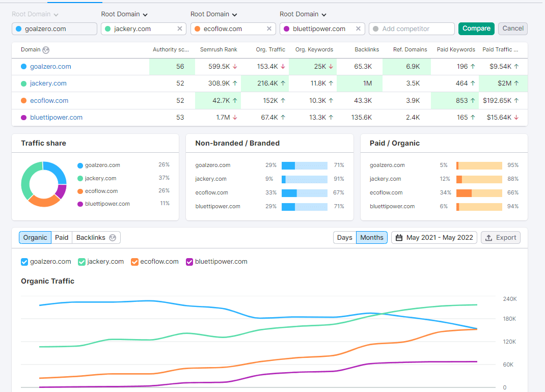545x392 pixels.
Task: Click bluettipower.com 11% traffic share legend
Action: click(123, 204)
